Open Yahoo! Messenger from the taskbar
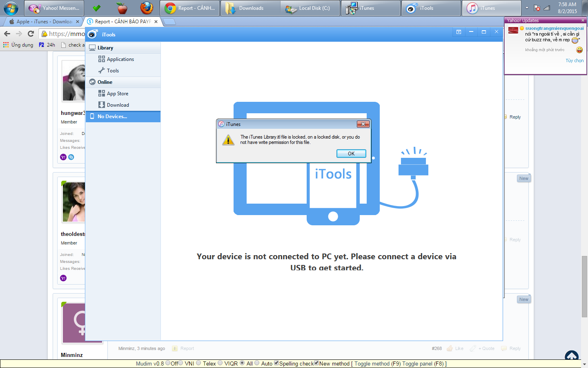Image resolution: width=588 pixels, height=368 pixels. 54,8
